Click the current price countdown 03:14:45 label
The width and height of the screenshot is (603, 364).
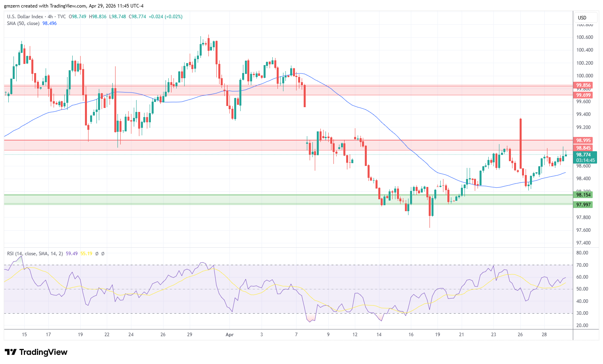coord(586,160)
